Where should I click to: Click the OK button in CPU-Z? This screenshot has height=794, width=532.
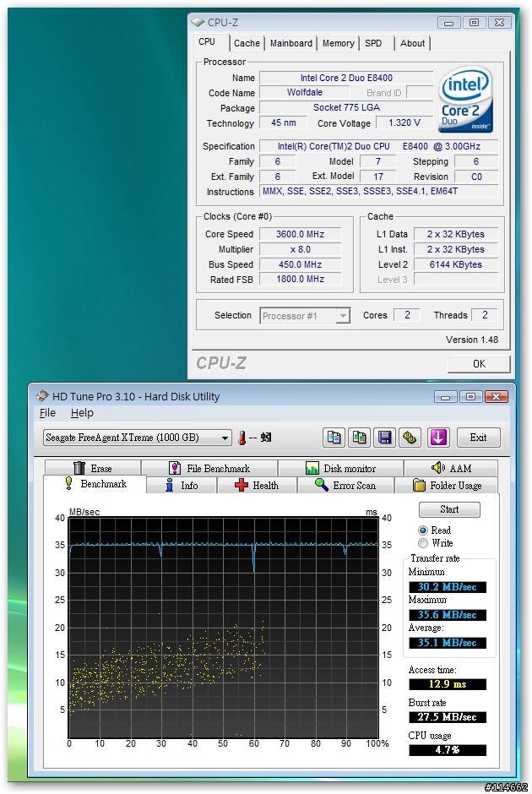click(479, 363)
